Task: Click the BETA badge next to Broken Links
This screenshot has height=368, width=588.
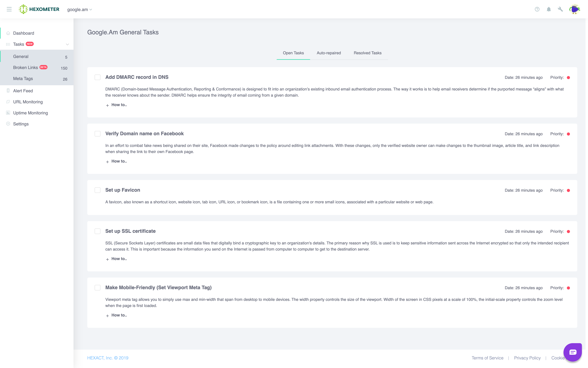Action: click(43, 67)
